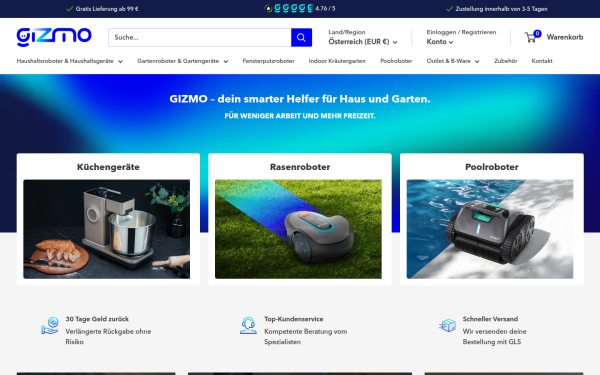600x375 pixels.
Task: Open the robotic lawn mower image
Action: (298, 229)
